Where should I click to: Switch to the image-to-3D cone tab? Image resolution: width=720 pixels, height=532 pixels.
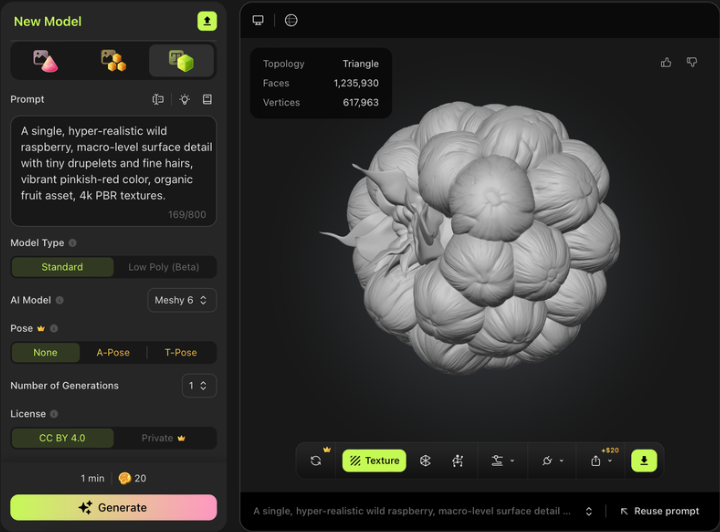[x=45, y=61]
